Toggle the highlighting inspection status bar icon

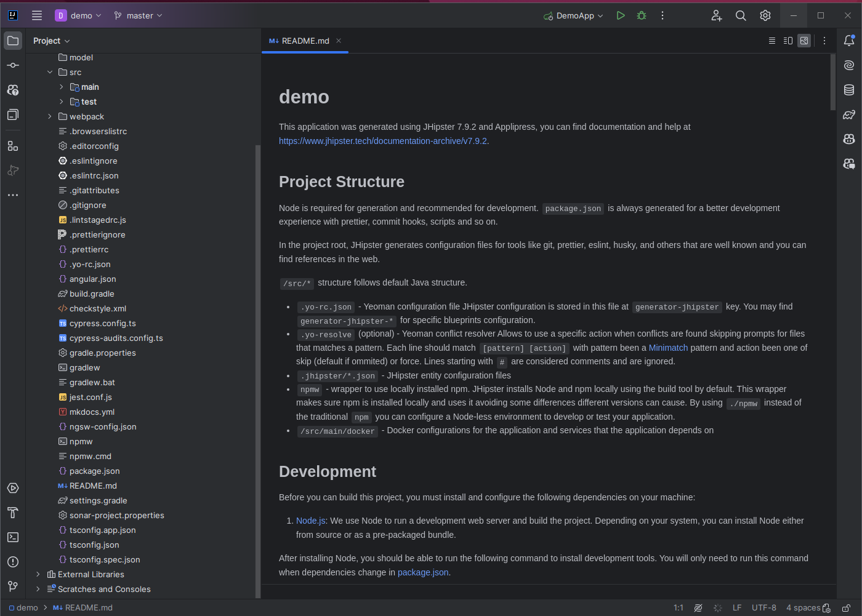click(x=698, y=608)
